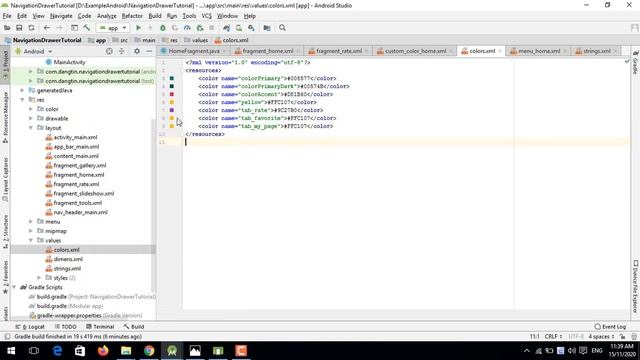Switch to HomeFragment.java tab
The image size is (640, 360).
tap(193, 51)
